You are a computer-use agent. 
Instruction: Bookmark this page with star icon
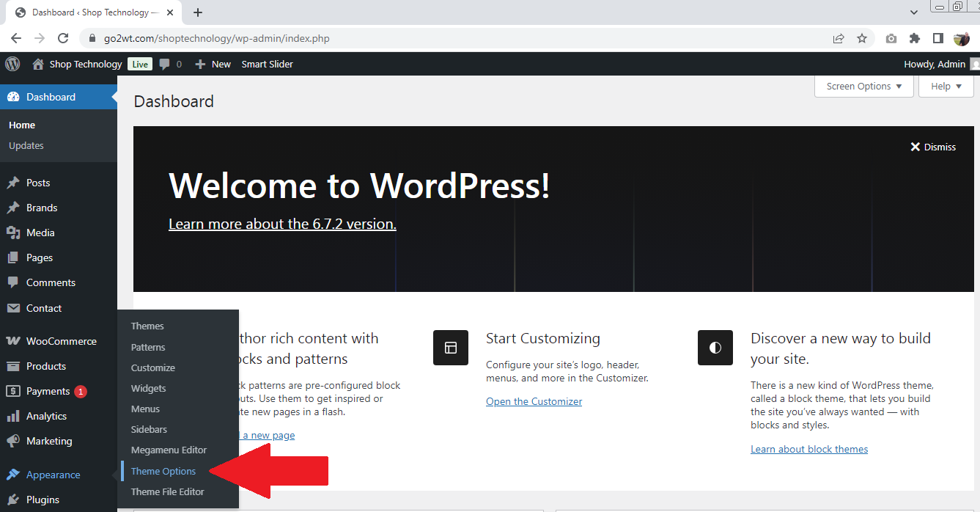862,38
